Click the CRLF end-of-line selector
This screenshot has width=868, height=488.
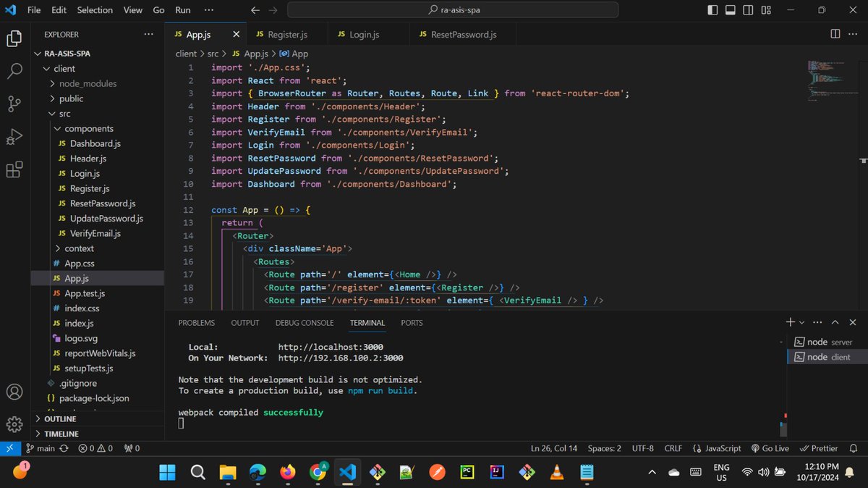673,448
